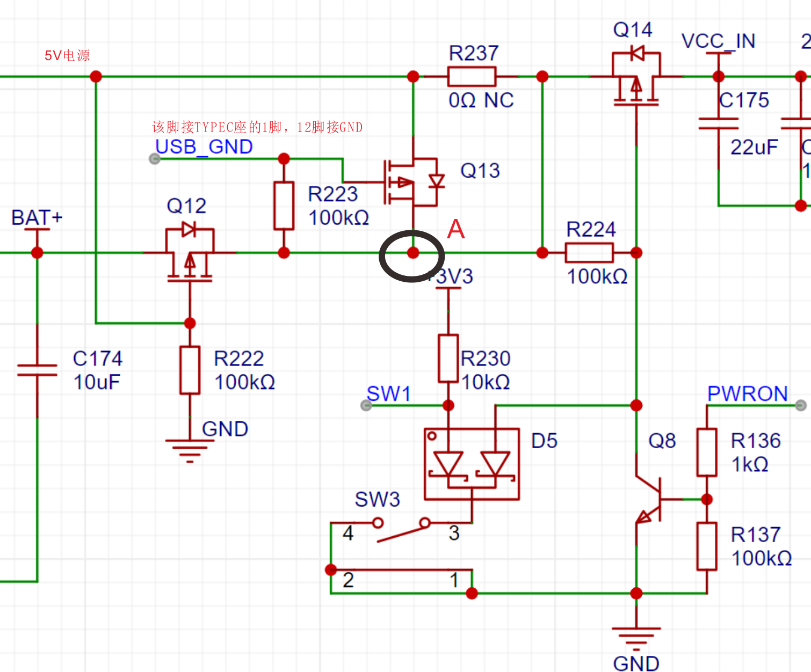Viewport: 811px width, 672px height.
Task: Click the '22uF' value text
Action: (754, 147)
